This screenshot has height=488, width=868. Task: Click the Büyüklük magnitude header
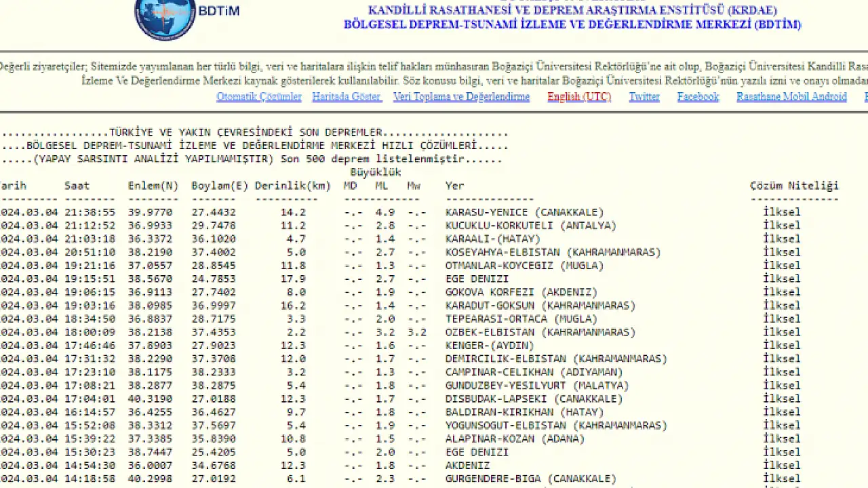(376, 172)
